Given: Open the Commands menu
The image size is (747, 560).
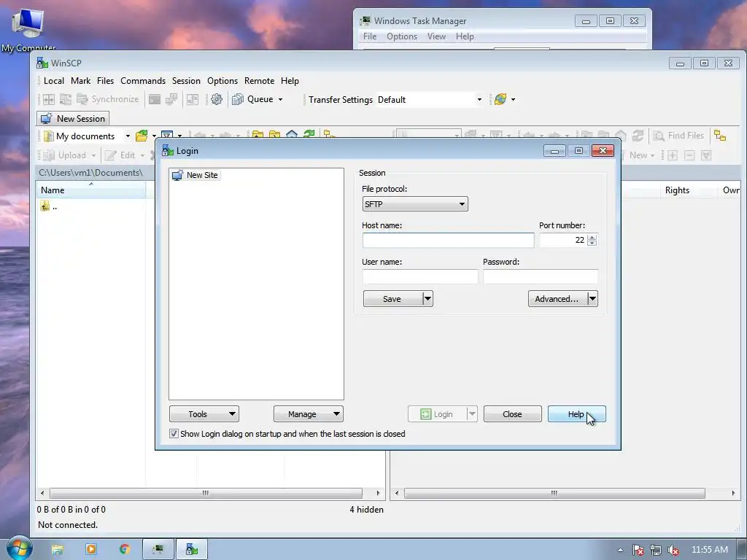Looking at the screenshot, I should [x=143, y=81].
